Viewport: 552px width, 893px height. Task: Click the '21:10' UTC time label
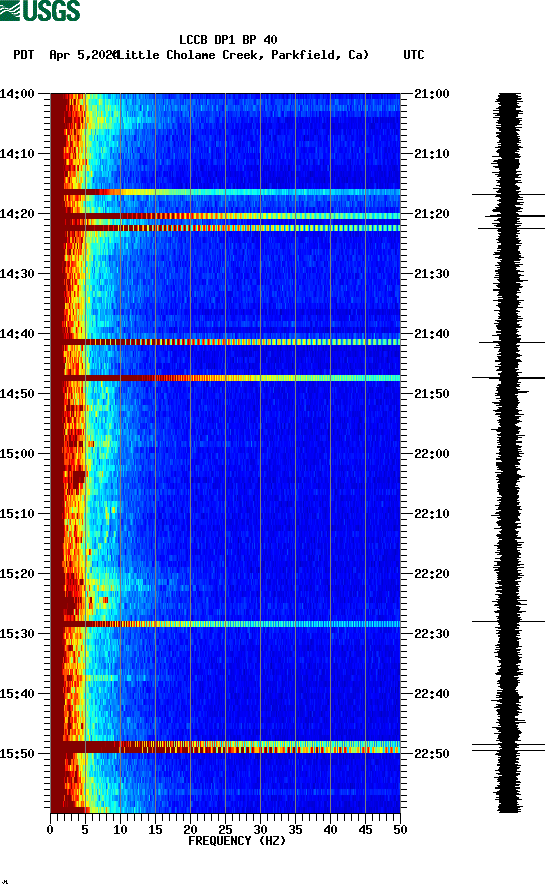[432, 154]
